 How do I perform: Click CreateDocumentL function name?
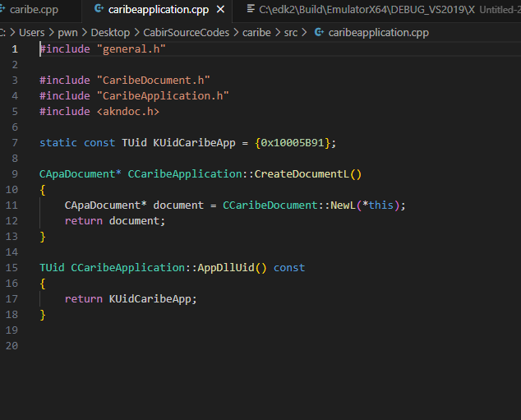tap(302, 174)
